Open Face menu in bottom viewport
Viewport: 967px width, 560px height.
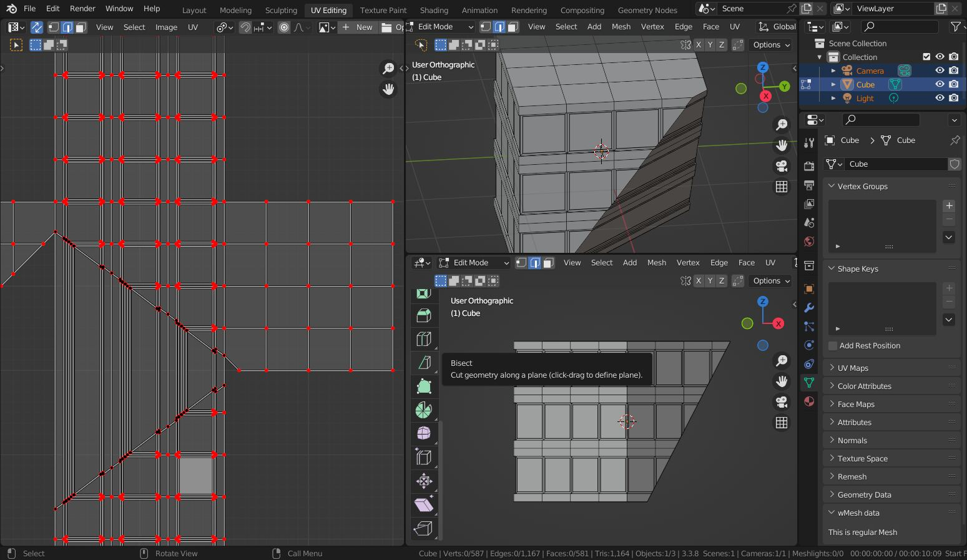pyautogui.click(x=747, y=263)
